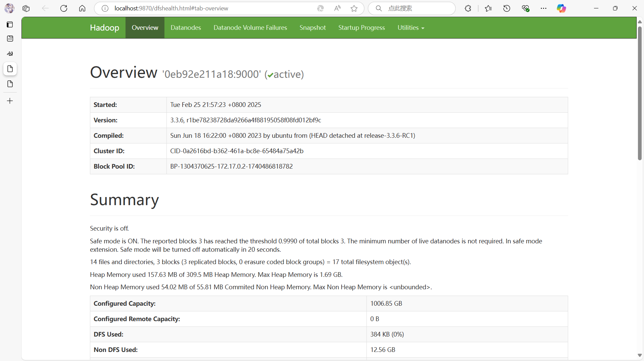
Task: Open the favorites list
Action: 488,8
